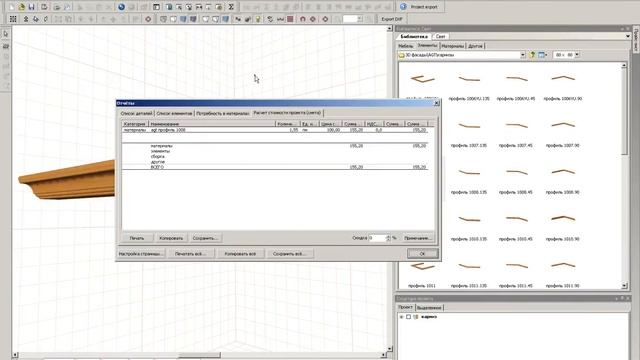Click the Сохранить... button
Screen dimensions: 640x360
point(205,238)
